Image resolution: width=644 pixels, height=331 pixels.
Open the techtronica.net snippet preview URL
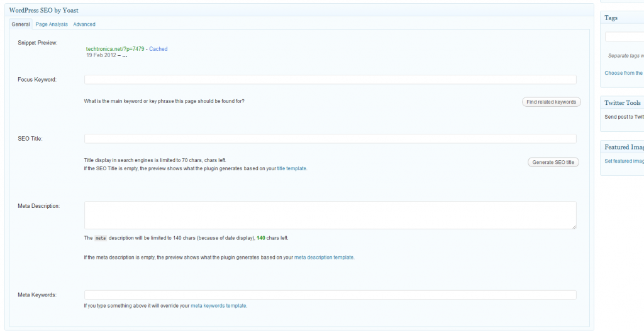click(114, 49)
